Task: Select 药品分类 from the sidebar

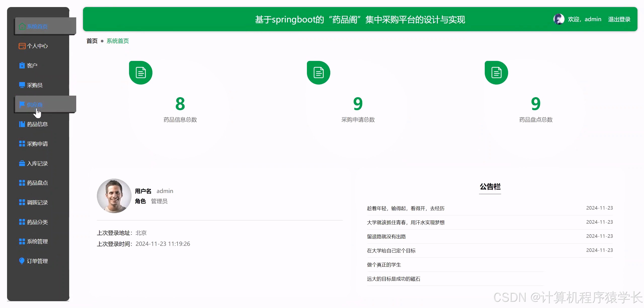Action: (37, 222)
